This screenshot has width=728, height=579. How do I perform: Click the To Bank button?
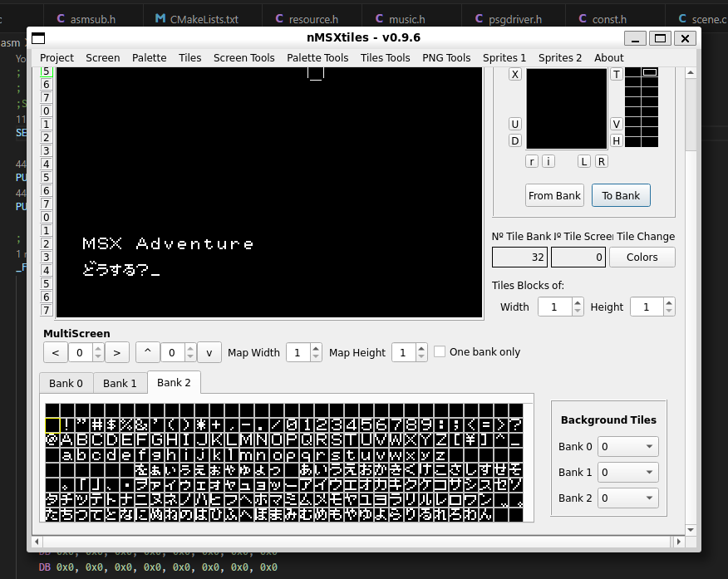(621, 195)
